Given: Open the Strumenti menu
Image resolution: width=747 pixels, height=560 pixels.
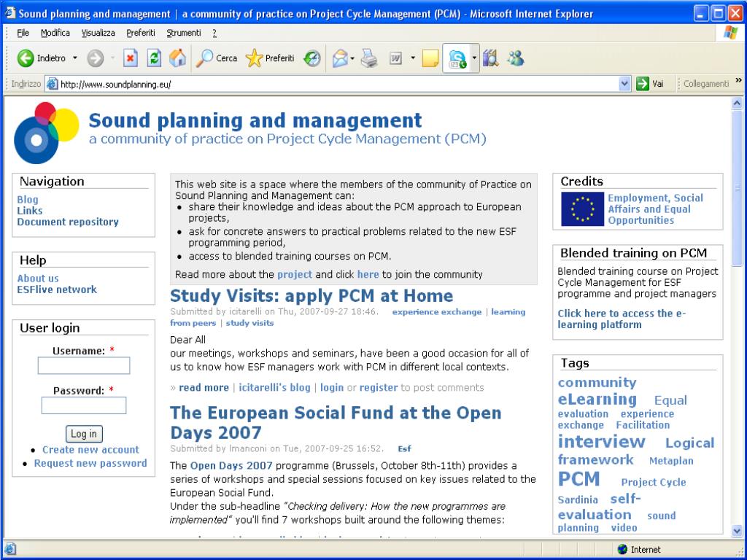Looking at the screenshot, I should click(x=183, y=33).
